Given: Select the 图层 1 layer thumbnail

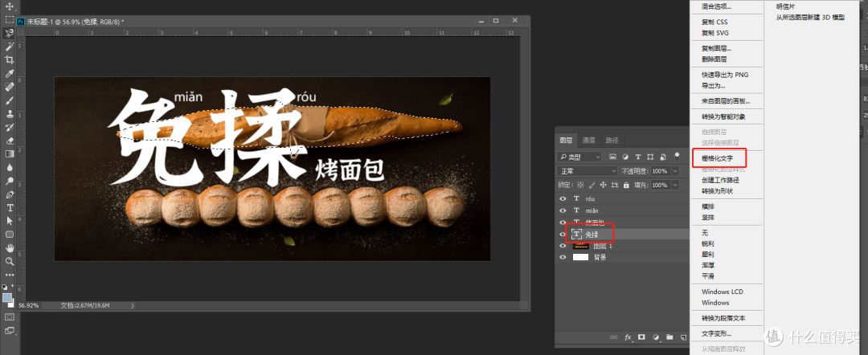Looking at the screenshot, I should click(580, 246).
